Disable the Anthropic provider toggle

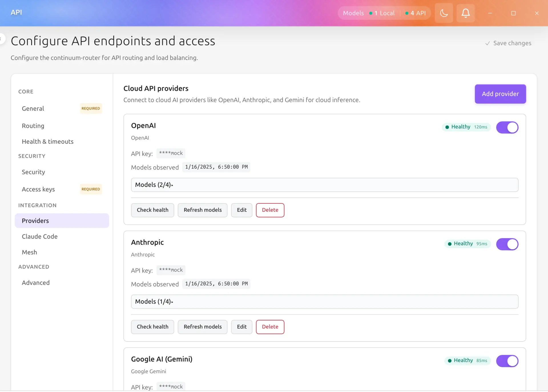[507, 244]
